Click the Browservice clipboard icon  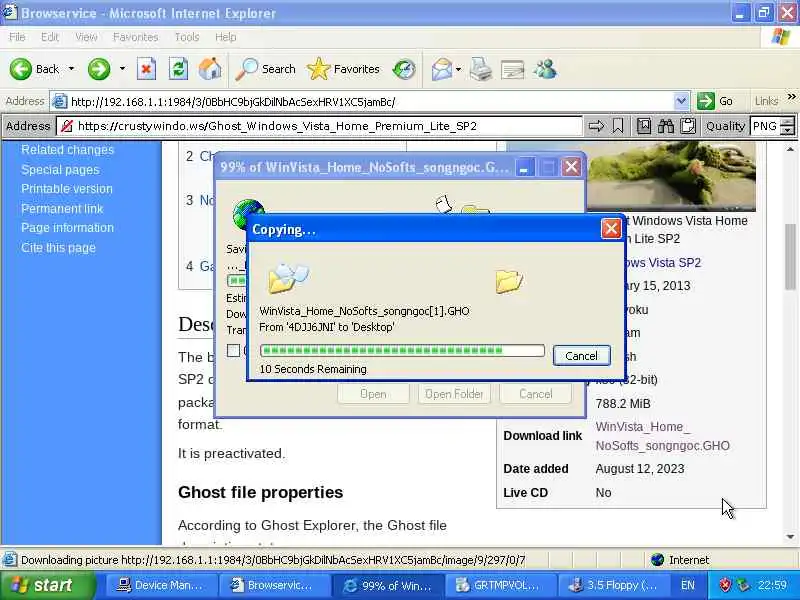[x=688, y=126]
